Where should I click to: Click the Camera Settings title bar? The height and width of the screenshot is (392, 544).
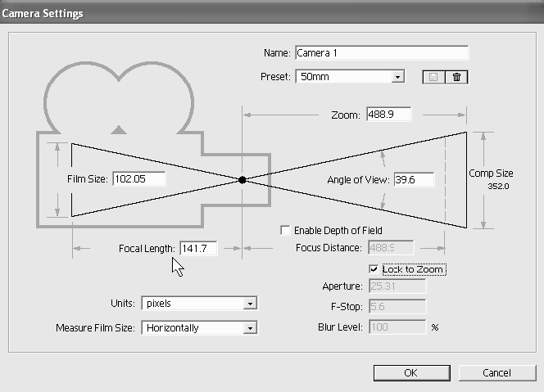[x=246, y=12]
